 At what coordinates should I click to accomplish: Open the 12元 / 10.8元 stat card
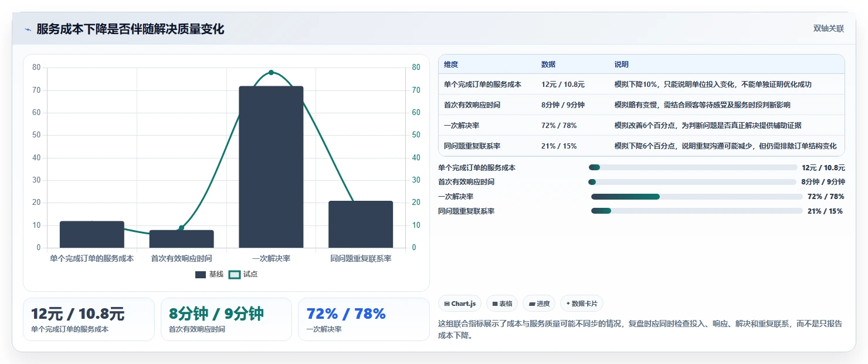(x=89, y=319)
